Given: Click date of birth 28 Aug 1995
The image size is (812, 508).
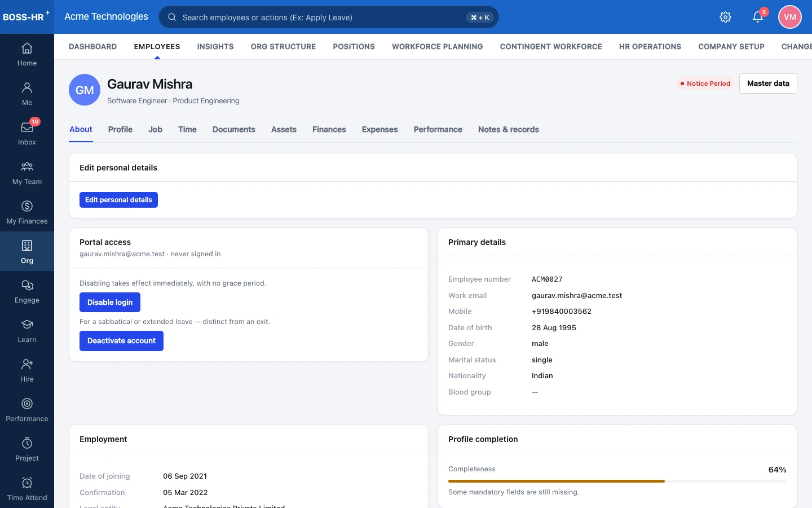Looking at the screenshot, I should pos(554,328).
